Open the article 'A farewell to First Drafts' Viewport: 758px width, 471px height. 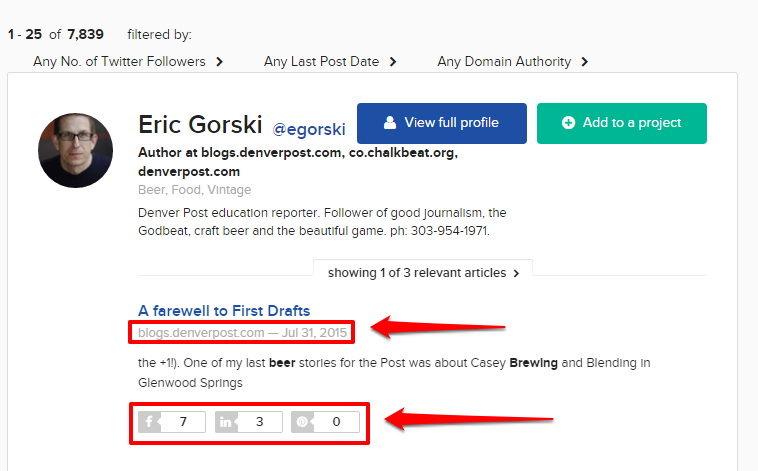coord(224,310)
